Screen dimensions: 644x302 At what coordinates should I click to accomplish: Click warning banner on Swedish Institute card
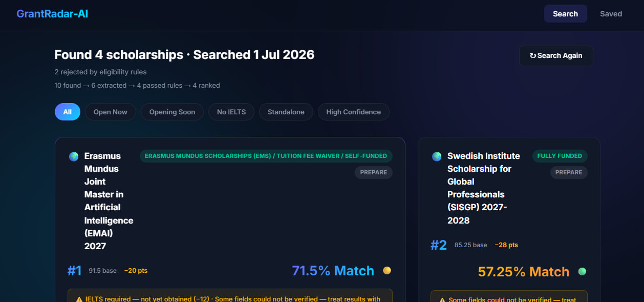point(509,296)
